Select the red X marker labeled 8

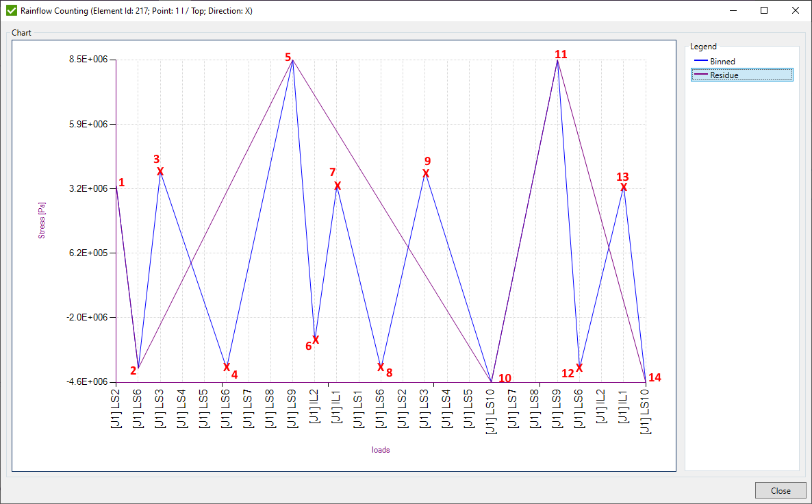tap(381, 367)
